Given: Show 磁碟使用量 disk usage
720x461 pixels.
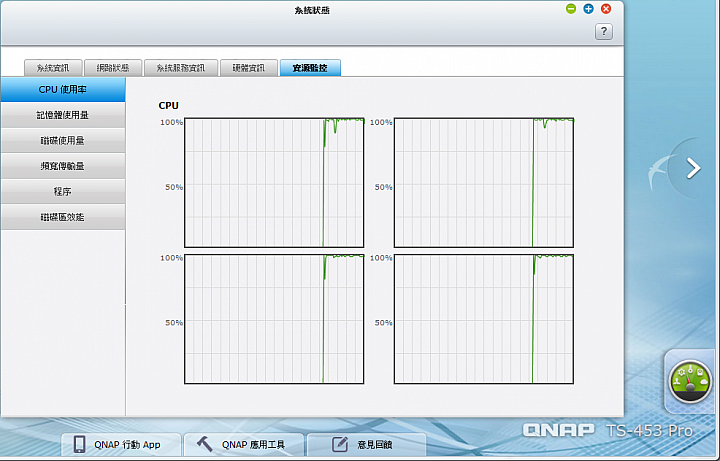Looking at the screenshot, I should click(62, 141).
